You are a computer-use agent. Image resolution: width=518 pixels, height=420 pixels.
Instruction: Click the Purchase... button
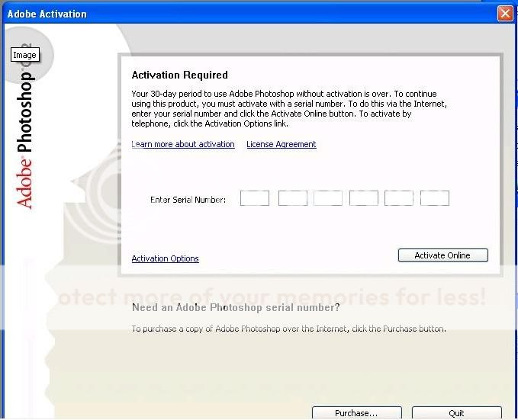click(x=357, y=413)
